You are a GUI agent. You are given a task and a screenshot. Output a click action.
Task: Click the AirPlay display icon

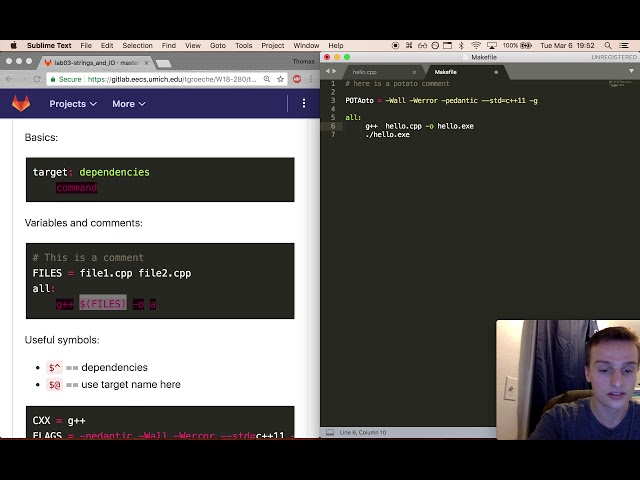pyautogui.click(x=492, y=46)
